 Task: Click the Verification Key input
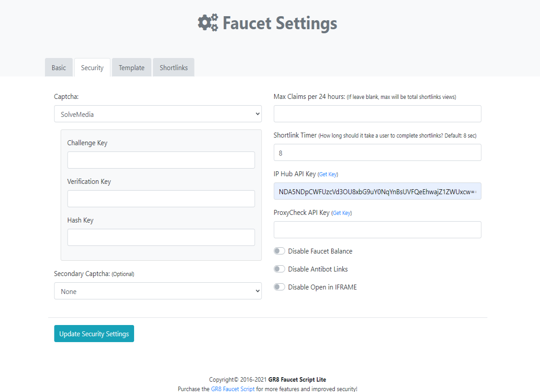161,199
